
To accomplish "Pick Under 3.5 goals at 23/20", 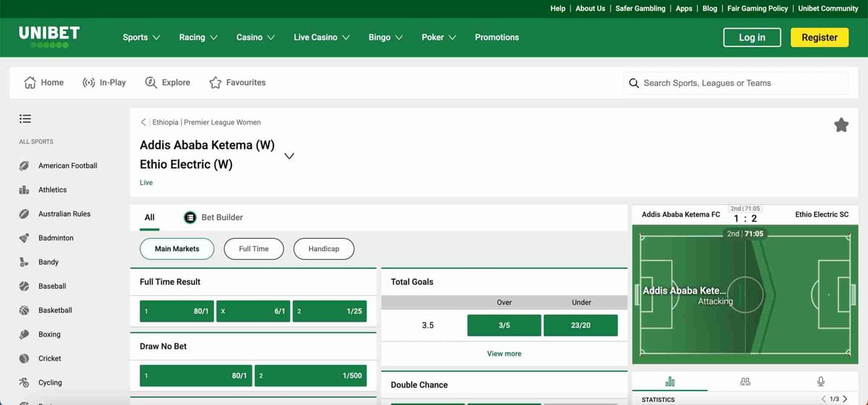I will pos(581,325).
